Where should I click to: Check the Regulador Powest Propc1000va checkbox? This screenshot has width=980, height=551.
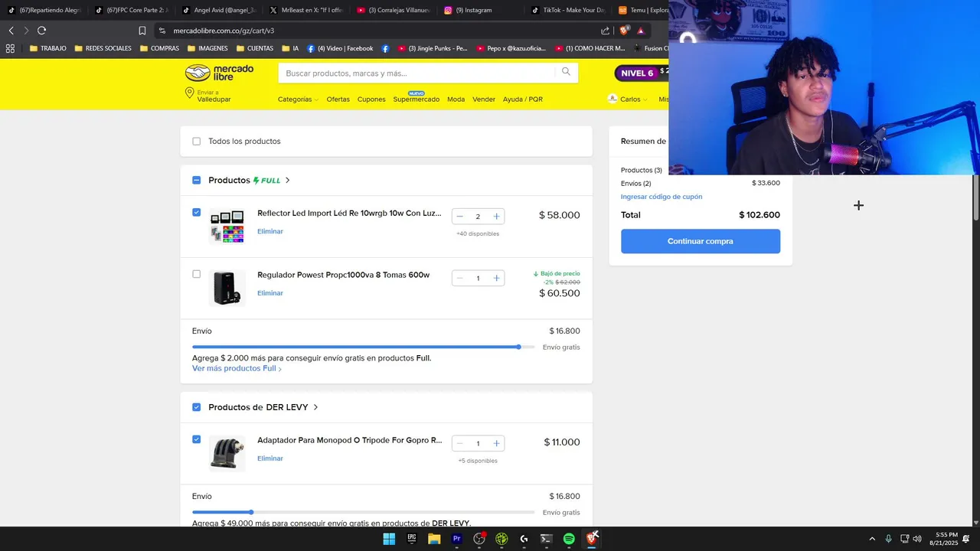pyautogui.click(x=196, y=274)
